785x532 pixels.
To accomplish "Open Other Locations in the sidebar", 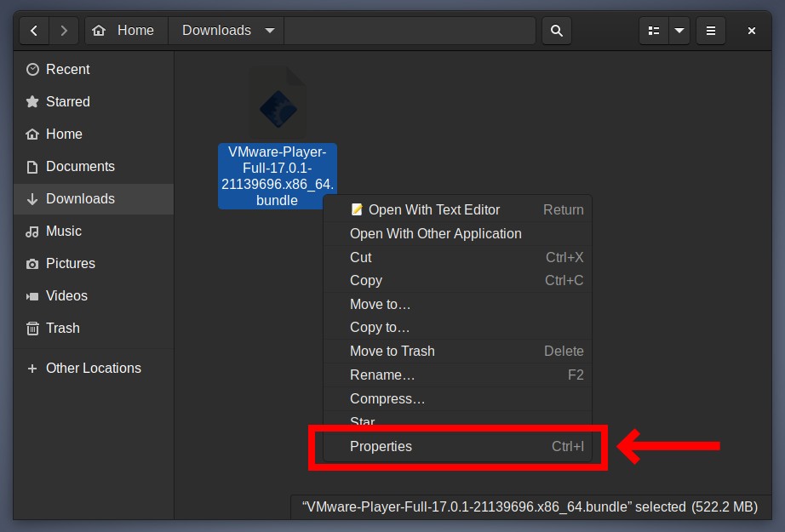I will click(x=94, y=368).
